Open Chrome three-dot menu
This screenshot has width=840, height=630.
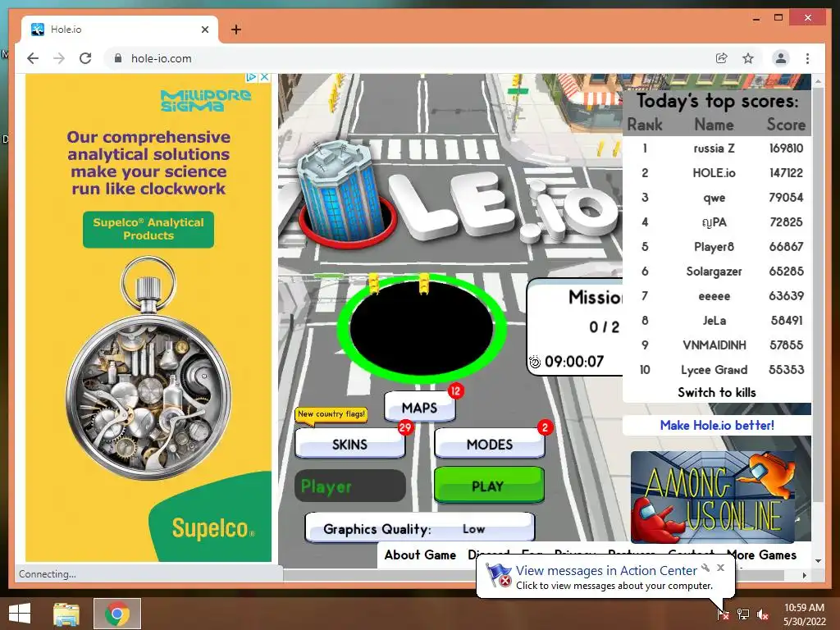(807, 58)
